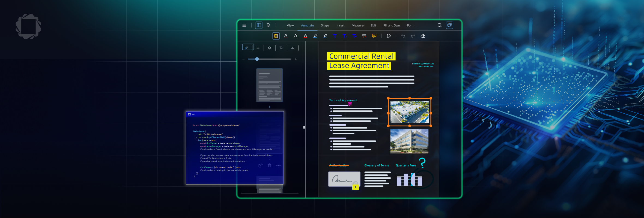Select the text strikeout tool

296,36
